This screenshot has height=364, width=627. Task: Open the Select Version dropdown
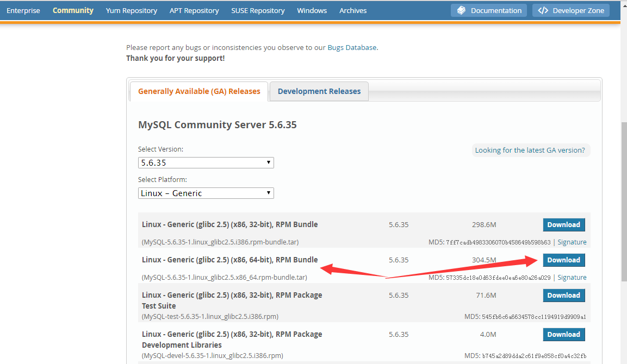[x=206, y=162]
